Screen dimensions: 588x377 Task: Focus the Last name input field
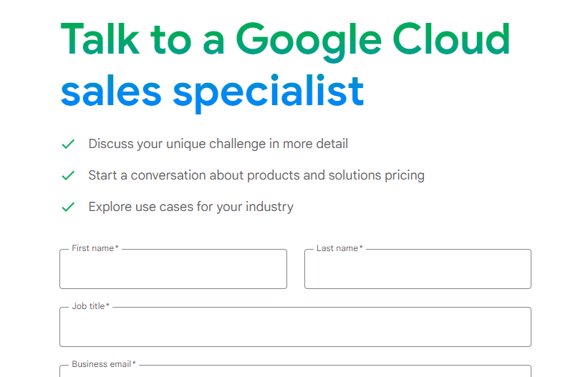tap(418, 269)
